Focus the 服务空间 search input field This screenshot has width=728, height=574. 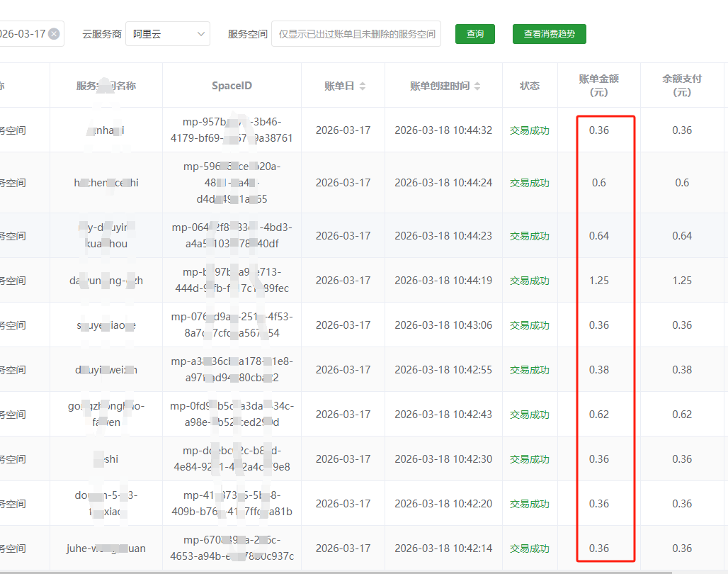tap(356, 34)
